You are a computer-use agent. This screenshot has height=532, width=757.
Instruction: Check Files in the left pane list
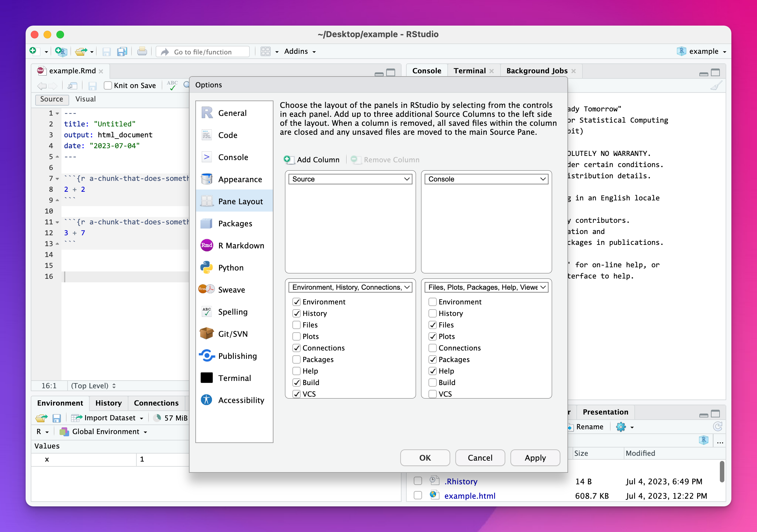tap(297, 325)
